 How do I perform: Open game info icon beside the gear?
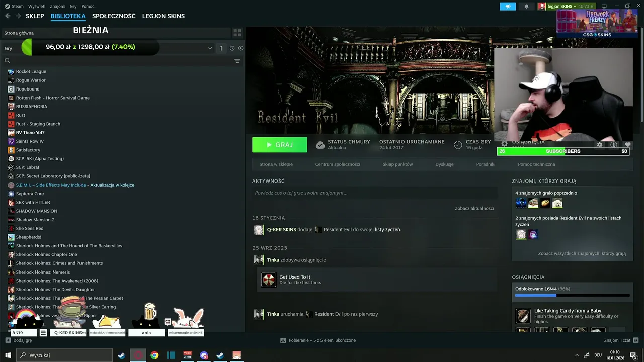[x=613, y=145]
